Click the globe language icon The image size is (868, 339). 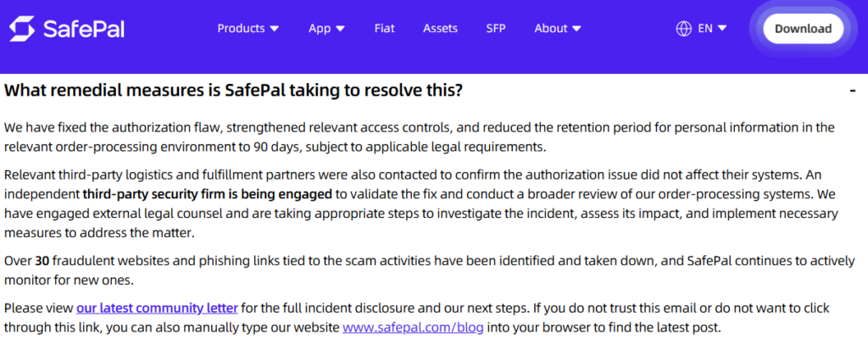click(684, 29)
